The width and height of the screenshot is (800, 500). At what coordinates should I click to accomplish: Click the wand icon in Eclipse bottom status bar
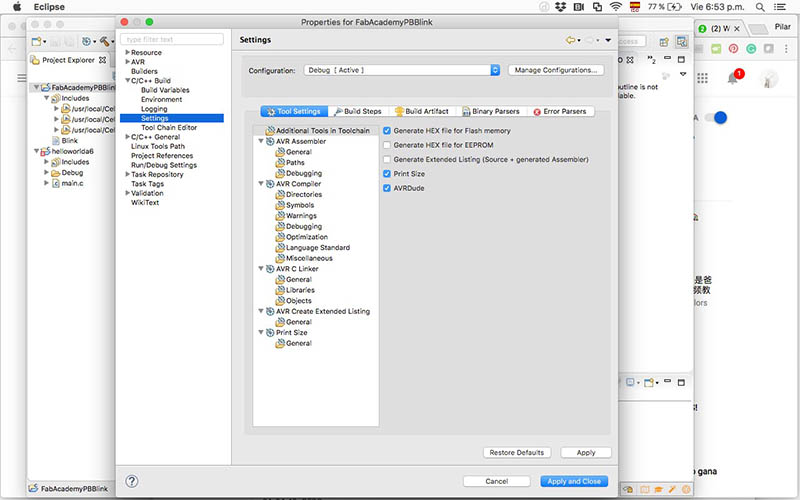coord(672,489)
